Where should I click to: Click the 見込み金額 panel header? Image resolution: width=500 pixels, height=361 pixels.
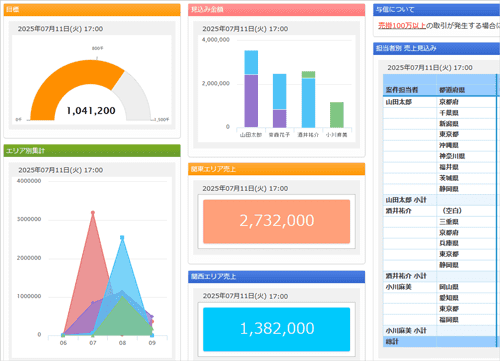click(x=276, y=10)
